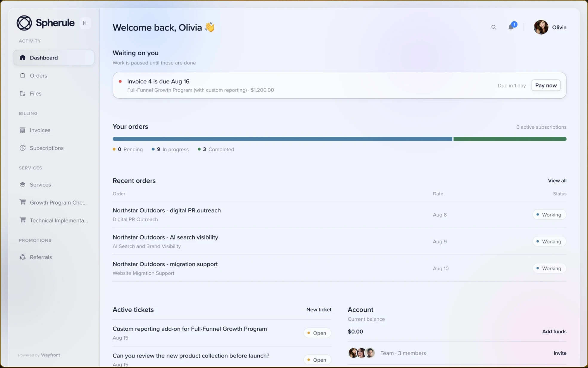This screenshot has width=588, height=368.
Task: Click the green completed orders bar
Action: 510,139
